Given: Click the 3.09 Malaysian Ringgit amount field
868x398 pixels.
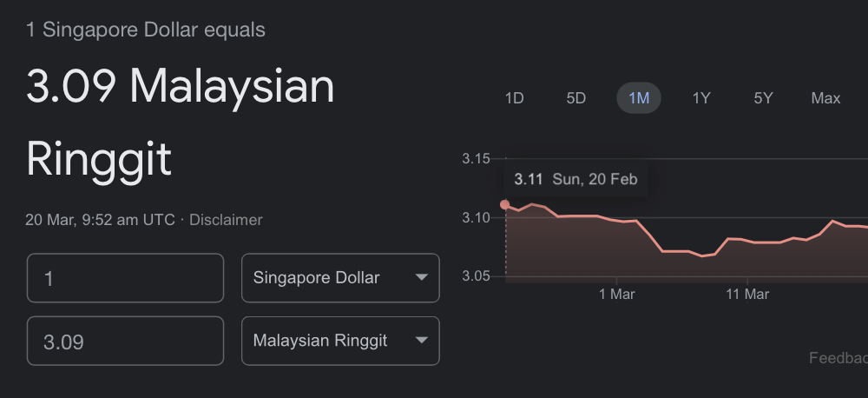Looking at the screenshot, I should click(126, 341).
